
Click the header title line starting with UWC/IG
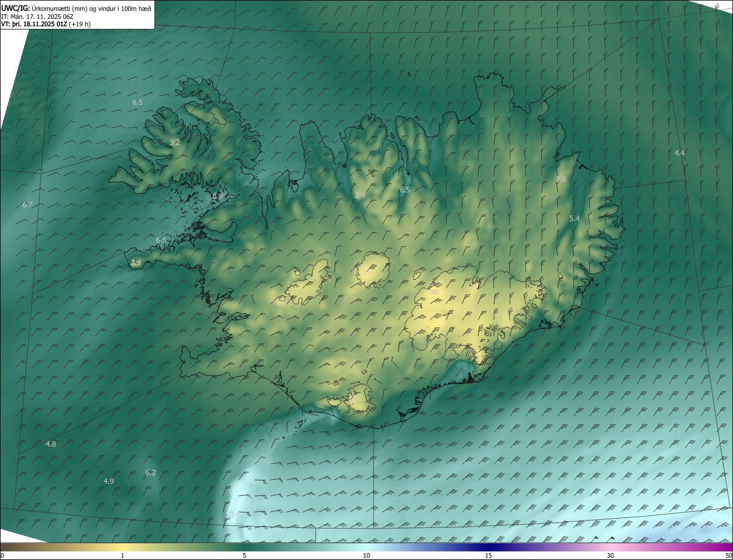76,9
